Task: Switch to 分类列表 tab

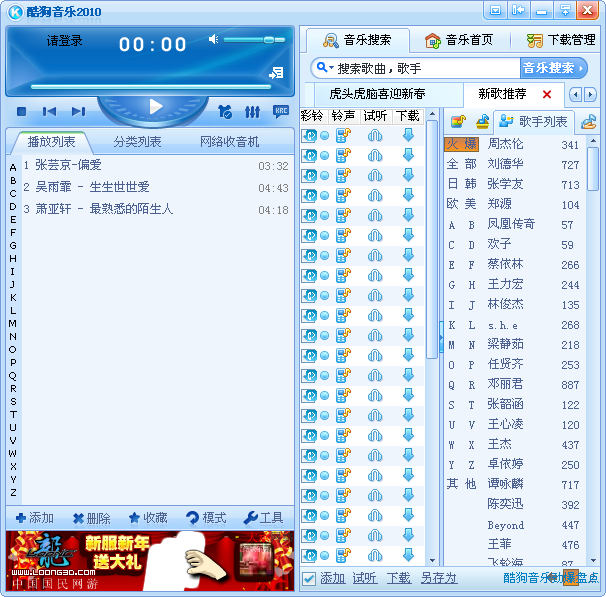Action: point(137,142)
